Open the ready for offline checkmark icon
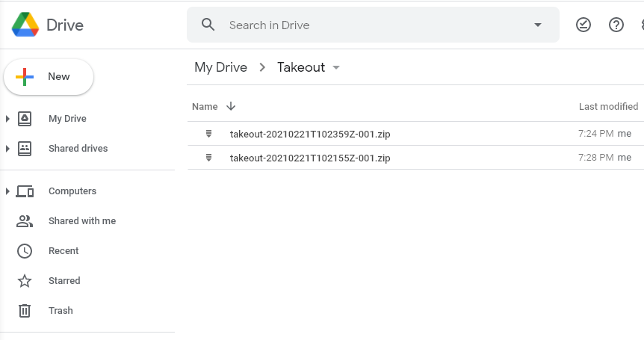The width and height of the screenshot is (644, 340). coord(583,25)
